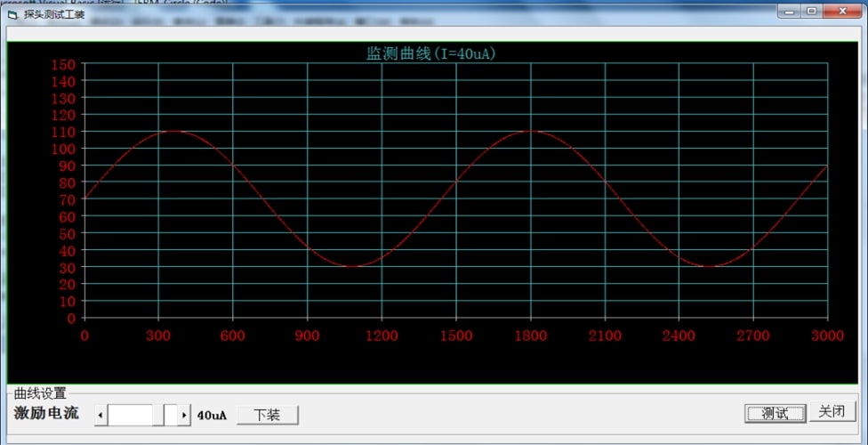
Task: Click the 探头测试工装 window title text
Action: click(x=54, y=15)
